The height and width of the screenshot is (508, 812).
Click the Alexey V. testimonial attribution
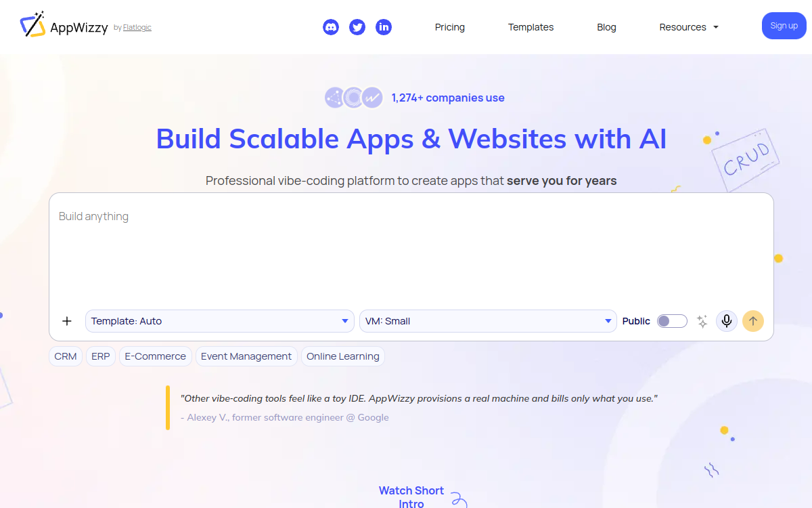click(x=285, y=417)
